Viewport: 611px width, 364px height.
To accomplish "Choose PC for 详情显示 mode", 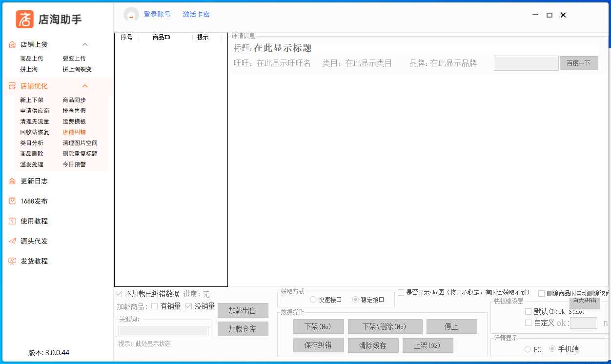I will (528, 349).
